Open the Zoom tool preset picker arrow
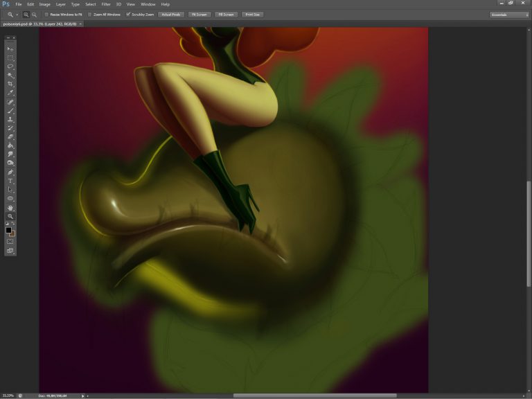The width and height of the screenshot is (532, 399). click(x=17, y=15)
